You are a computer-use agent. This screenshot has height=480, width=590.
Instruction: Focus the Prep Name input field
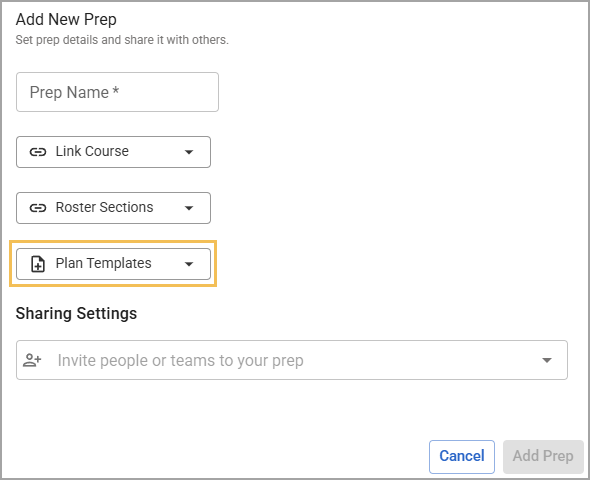(117, 92)
